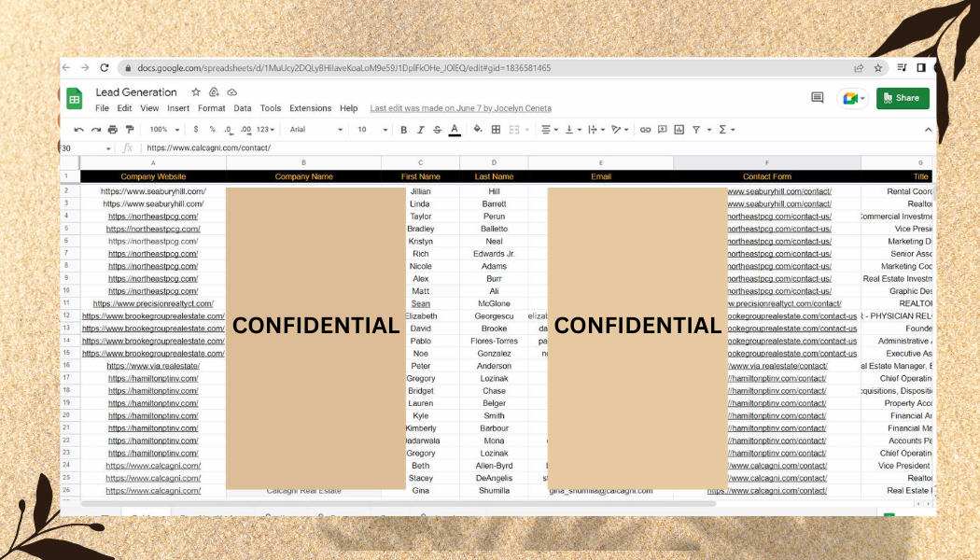980x560 pixels.
Task: Open zoom level dropdown
Action: [x=164, y=130]
